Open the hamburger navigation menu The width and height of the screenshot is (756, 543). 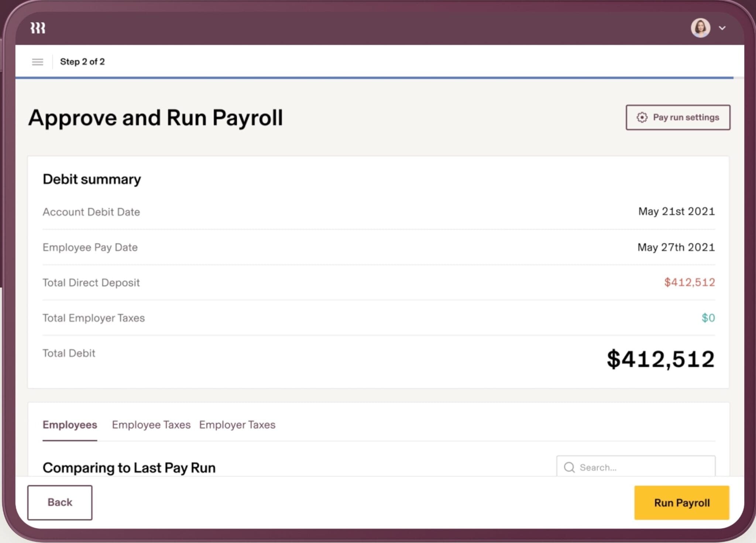(37, 62)
